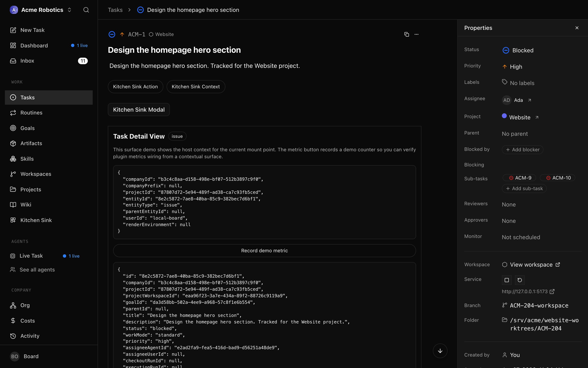Image resolution: width=588 pixels, height=368 pixels.
Task: Click the /srv/acme/website-worktrees/ACM-204 folder path
Action: click(544, 324)
